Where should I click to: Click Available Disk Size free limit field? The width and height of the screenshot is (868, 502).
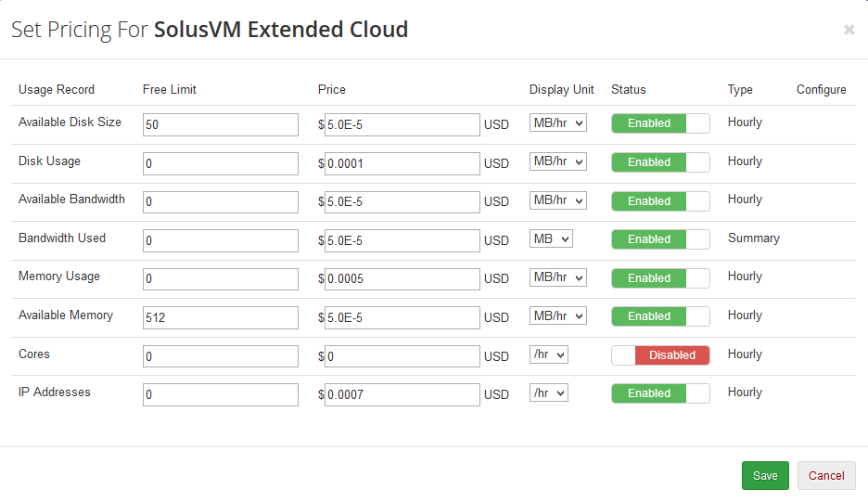click(x=221, y=124)
